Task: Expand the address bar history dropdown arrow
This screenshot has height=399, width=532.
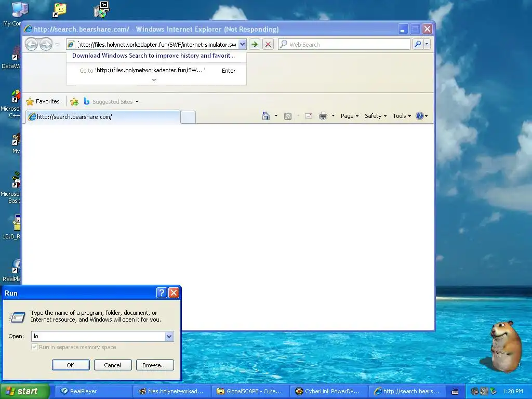Action: [242, 45]
